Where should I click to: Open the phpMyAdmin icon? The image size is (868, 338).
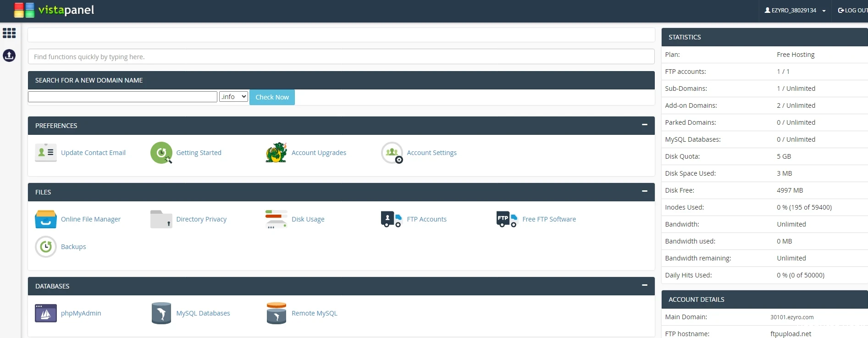[46, 313]
